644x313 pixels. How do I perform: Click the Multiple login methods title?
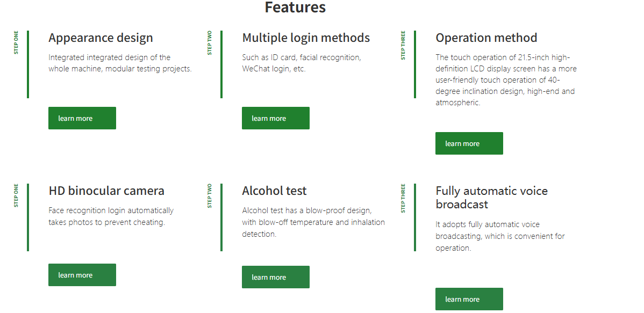(306, 38)
